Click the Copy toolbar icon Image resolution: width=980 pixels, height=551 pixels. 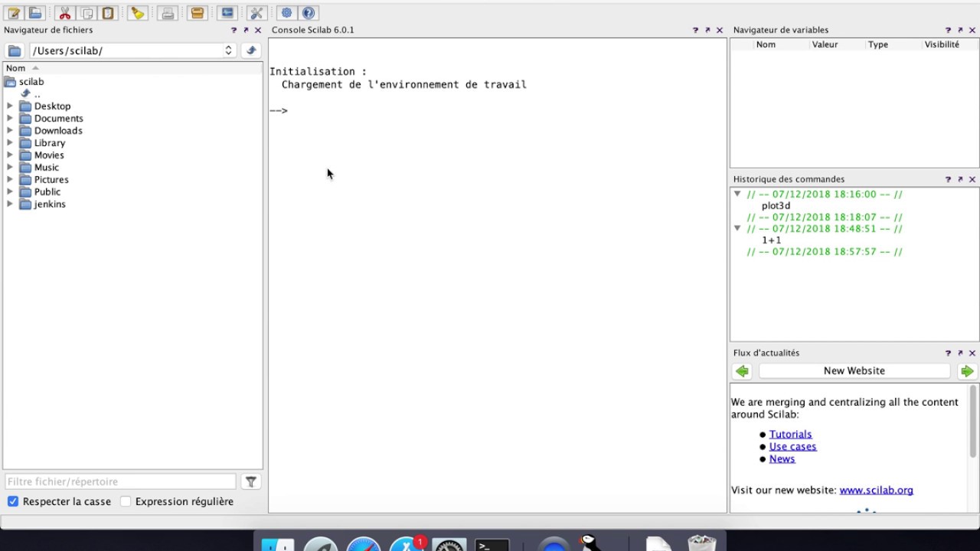[x=87, y=13]
